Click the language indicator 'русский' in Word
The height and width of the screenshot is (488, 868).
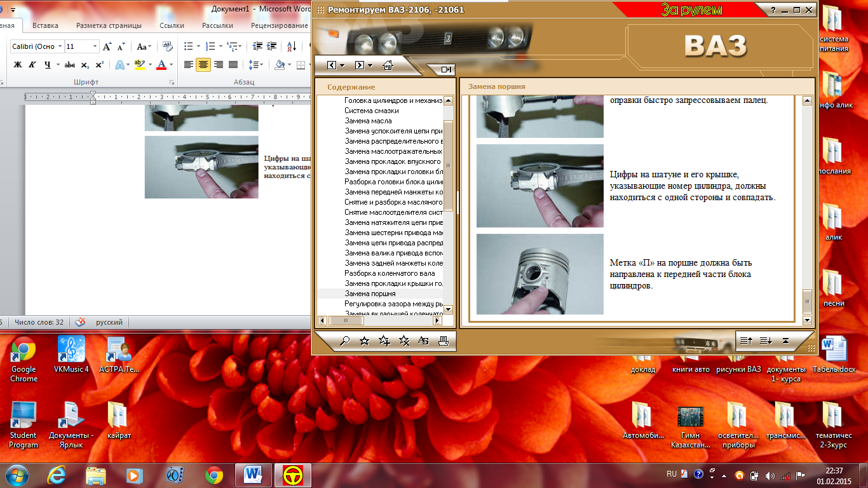tap(109, 322)
